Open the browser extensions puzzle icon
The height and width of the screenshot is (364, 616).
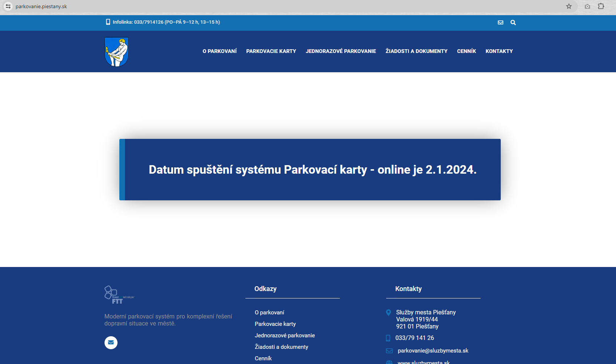click(601, 6)
